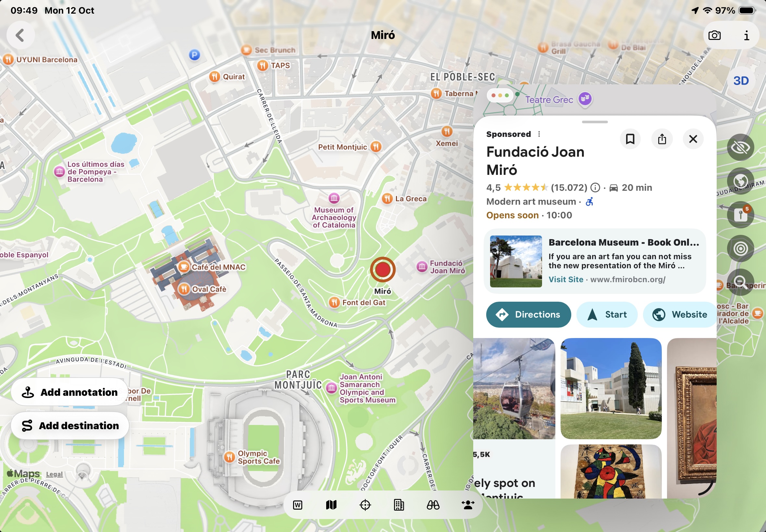
Task: Select the binoculars look-around icon
Action: point(433,505)
